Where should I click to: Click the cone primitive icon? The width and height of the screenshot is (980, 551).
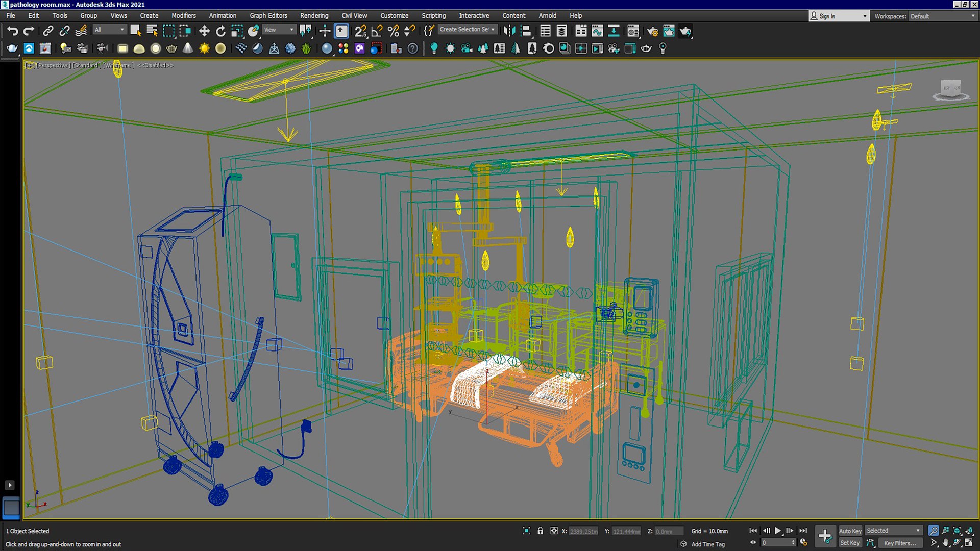coord(188,48)
